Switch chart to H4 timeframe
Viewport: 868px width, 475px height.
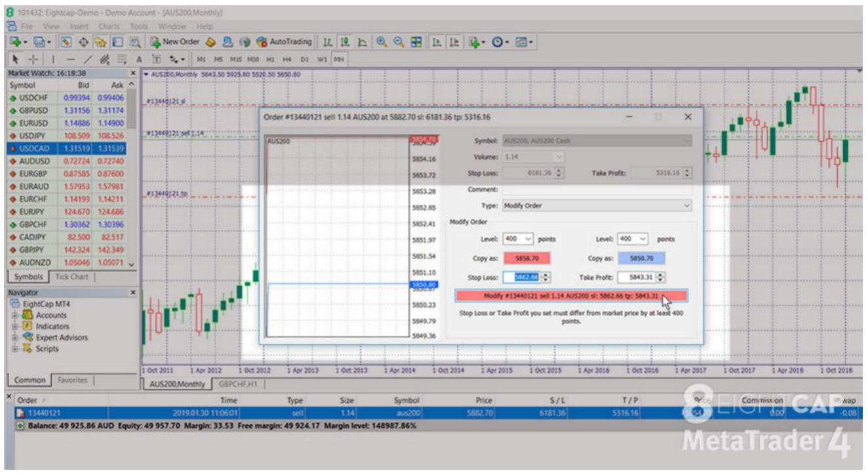(x=288, y=59)
